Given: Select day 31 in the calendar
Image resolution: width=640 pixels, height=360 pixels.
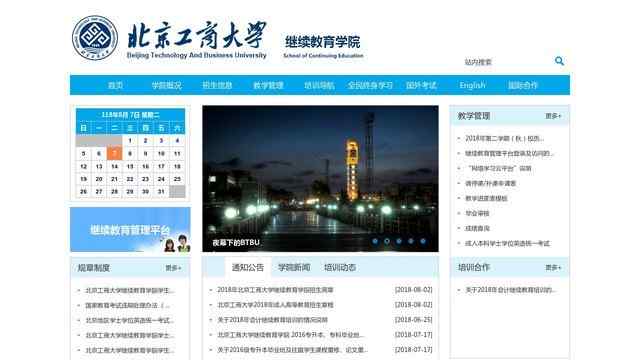Looking at the screenshot, I should pos(161,191).
